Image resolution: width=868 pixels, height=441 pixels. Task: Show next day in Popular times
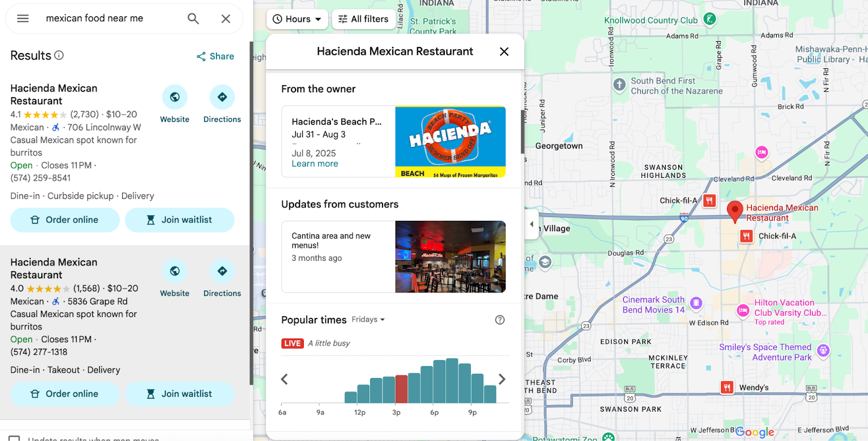coord(502,379)
